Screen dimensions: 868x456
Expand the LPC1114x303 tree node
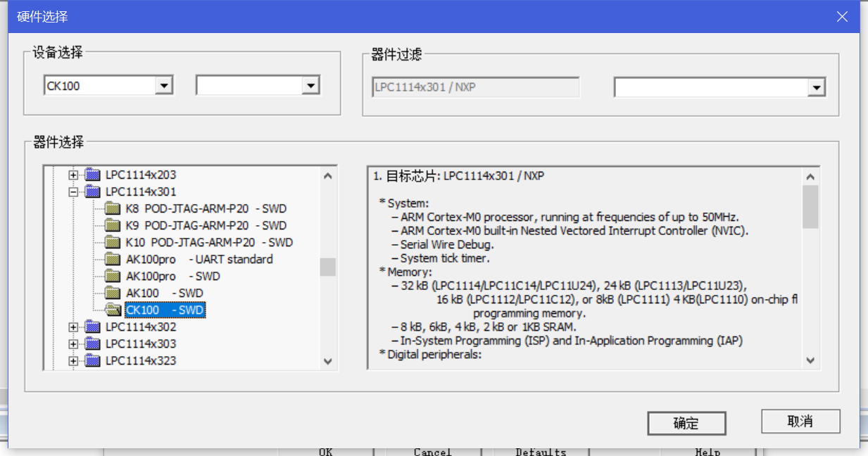point(73,343)
